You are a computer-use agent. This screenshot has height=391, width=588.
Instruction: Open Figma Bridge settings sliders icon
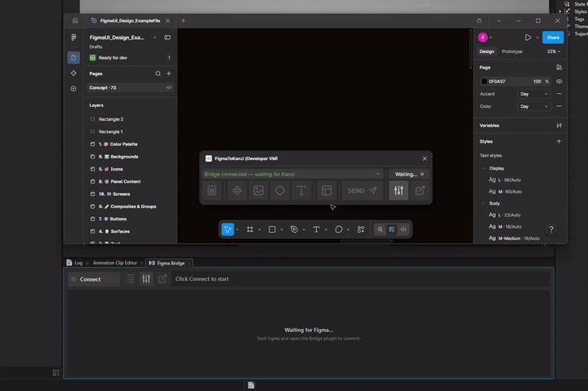146,279
